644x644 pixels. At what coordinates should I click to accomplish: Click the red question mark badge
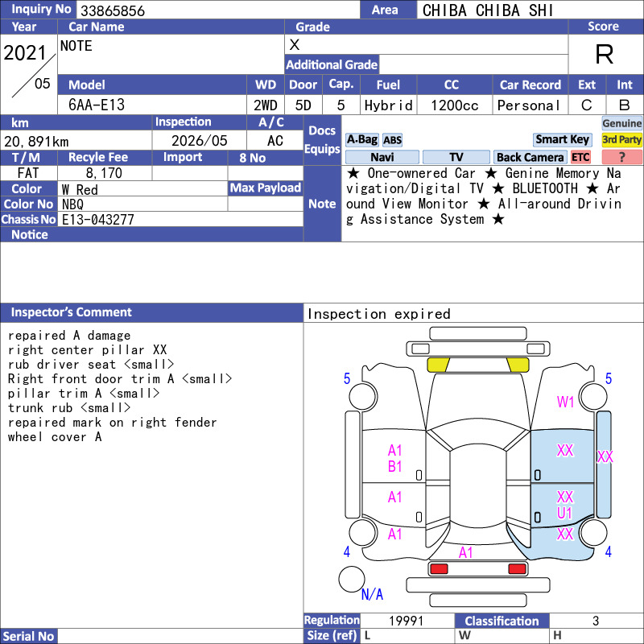[621, 157]
